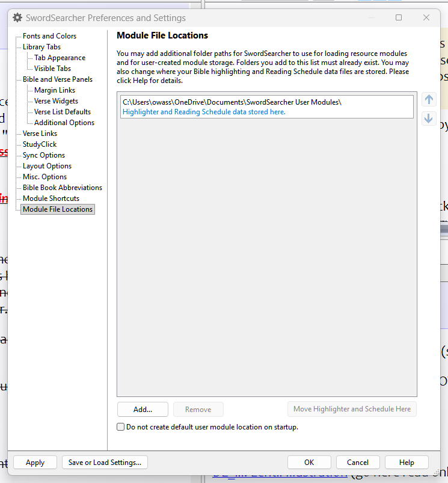
Task: Open Layout Options page
Action: coord(47,166)
